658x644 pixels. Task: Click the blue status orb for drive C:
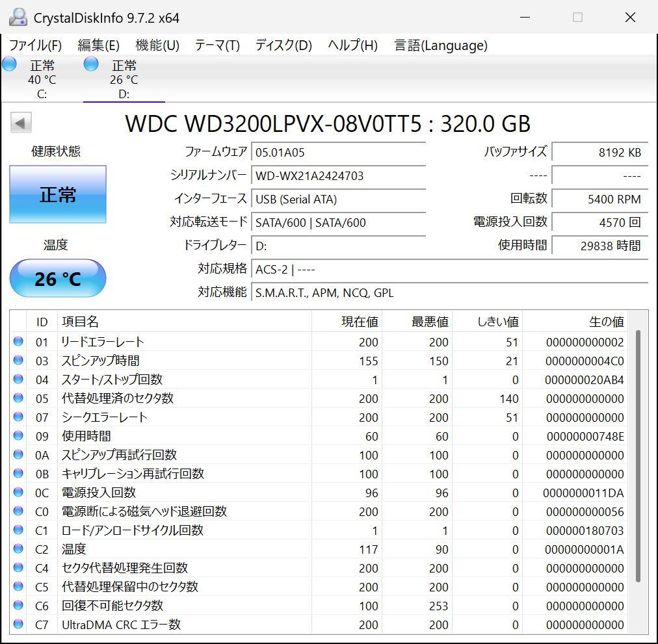pos(9,64)
